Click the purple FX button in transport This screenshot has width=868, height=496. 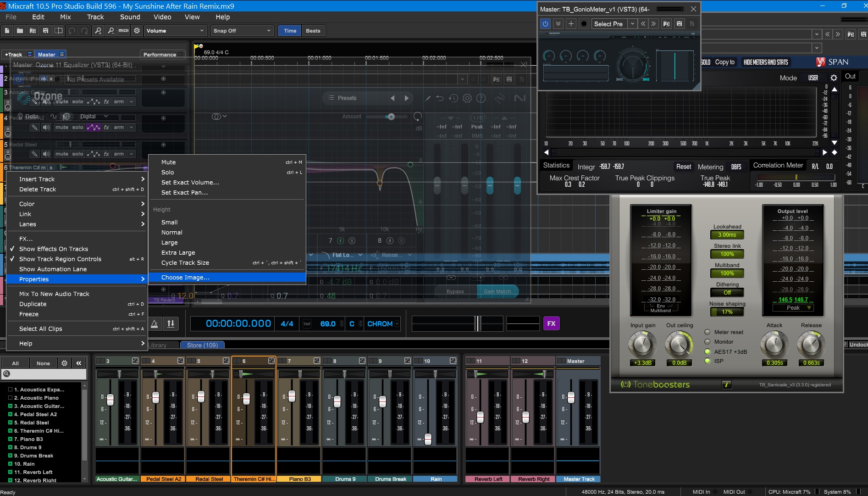[x=551, y=323]
